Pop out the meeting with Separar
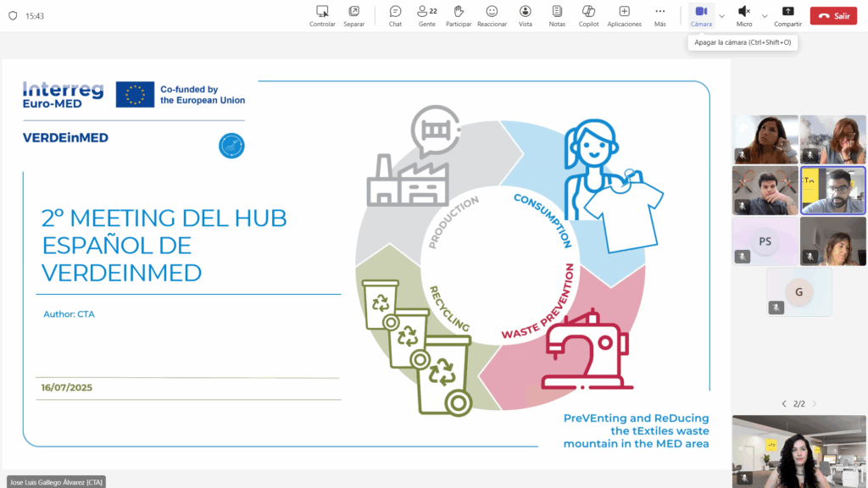Viewport: 868px width, 488px height. (x=353, y=16)
